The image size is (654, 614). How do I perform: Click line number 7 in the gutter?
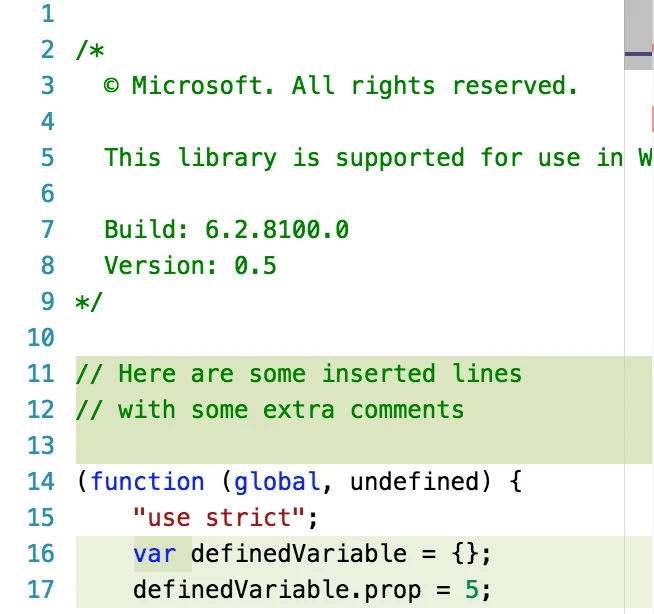(47, 230)
